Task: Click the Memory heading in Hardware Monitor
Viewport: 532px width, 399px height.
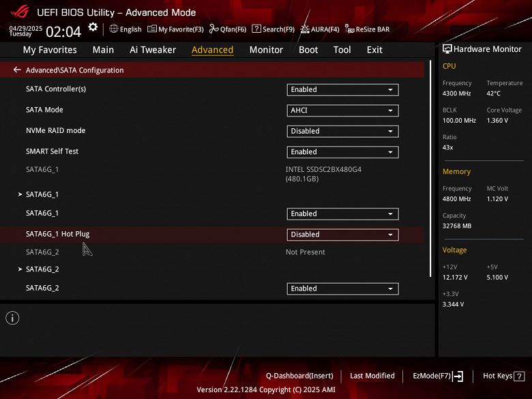Action: [x=456, y=172]
